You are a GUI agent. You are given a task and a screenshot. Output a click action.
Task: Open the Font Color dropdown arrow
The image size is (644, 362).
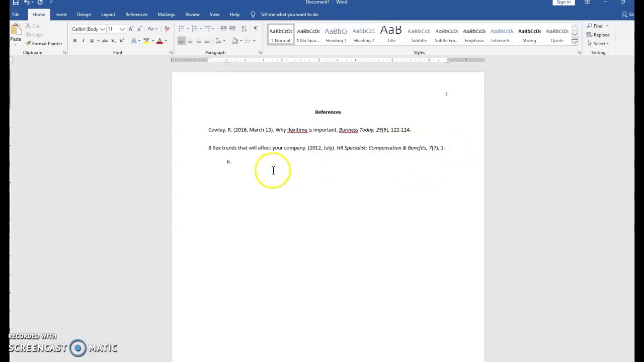pos(166,41)
